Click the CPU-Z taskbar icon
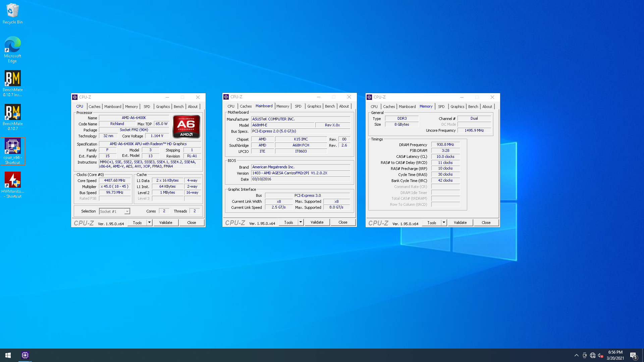 (25, 355)
